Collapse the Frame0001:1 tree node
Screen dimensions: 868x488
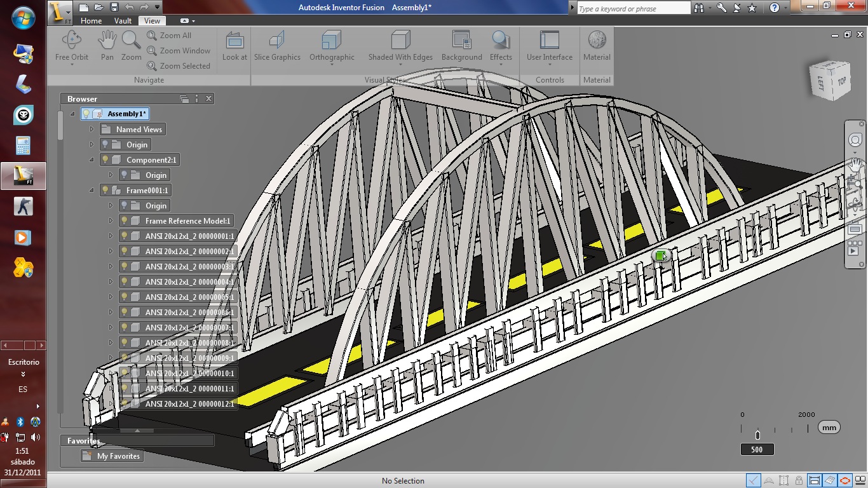92,190
